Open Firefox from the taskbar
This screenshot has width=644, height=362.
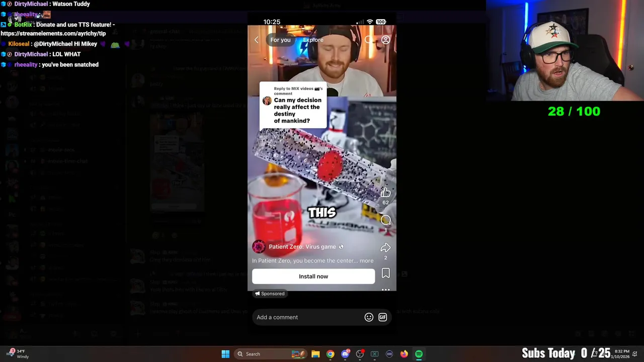tap(404, 354)
